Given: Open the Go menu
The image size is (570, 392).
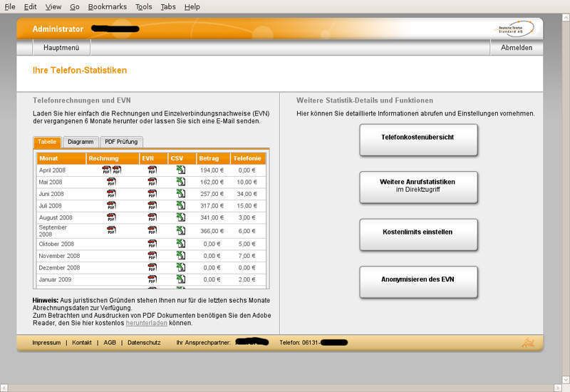Looking at the screenshot, I should pos(75,6).
